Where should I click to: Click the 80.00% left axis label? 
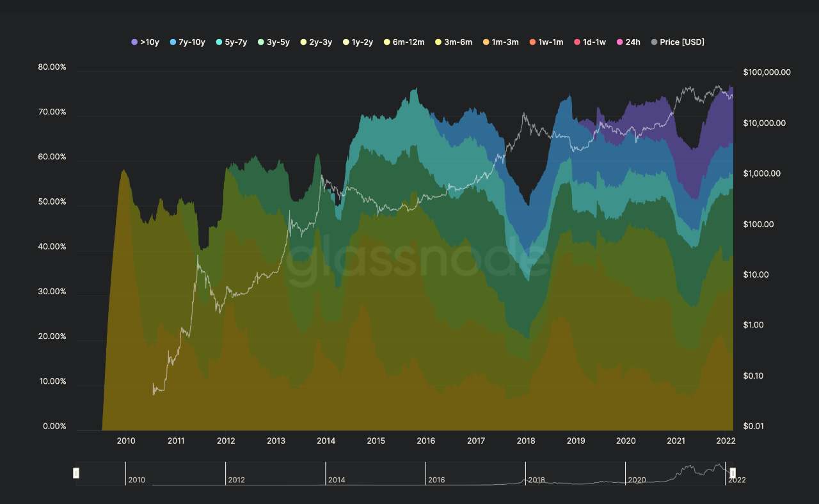point(52,67)
